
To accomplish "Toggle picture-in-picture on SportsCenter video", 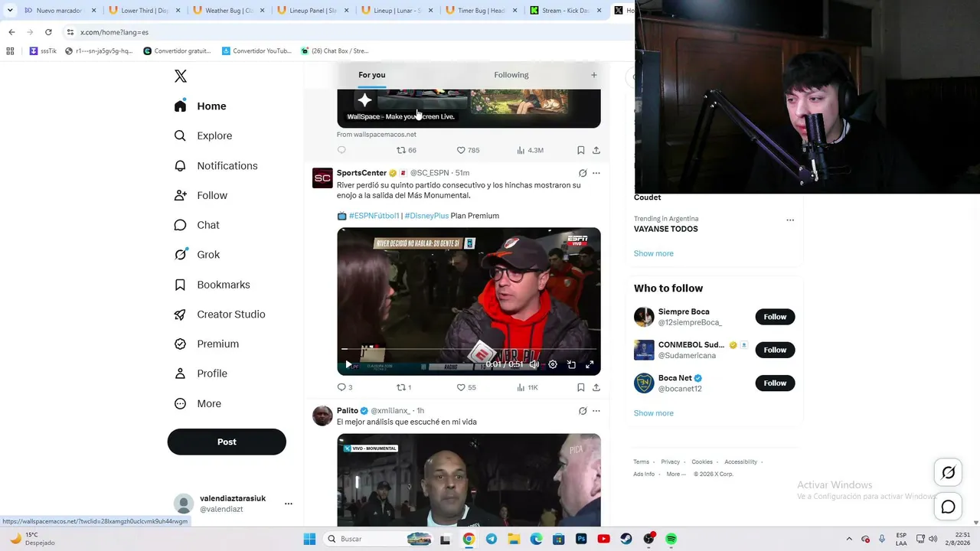I will click(571, 364).
